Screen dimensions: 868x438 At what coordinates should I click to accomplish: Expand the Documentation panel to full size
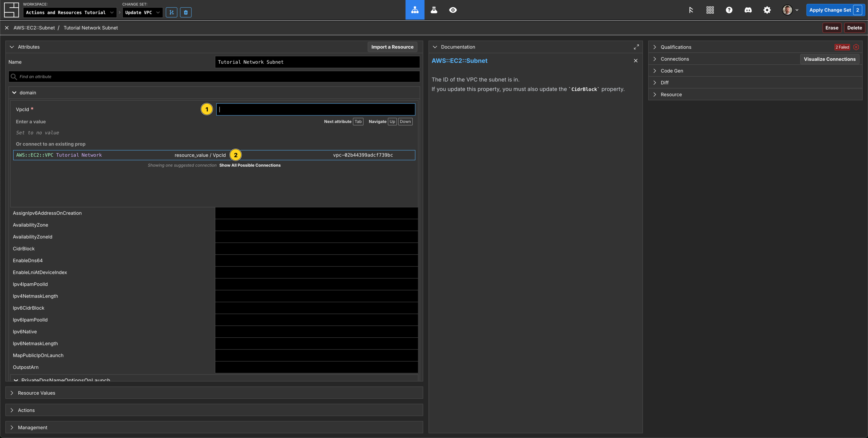tap(636, 47)
